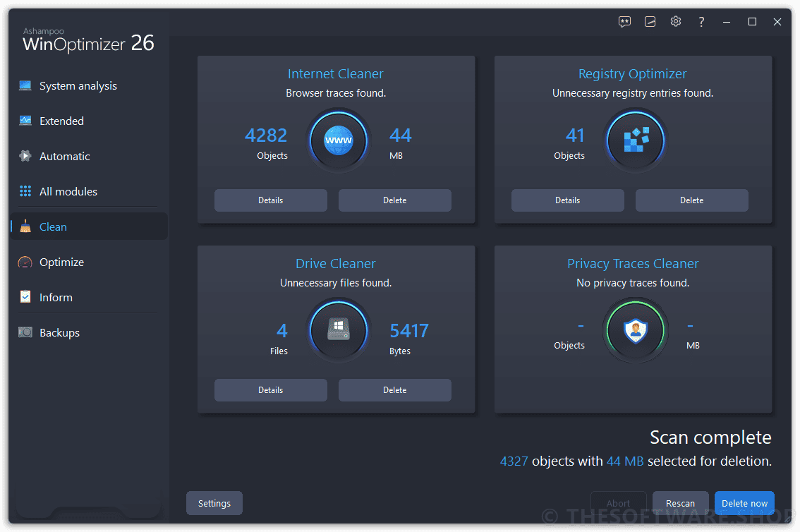Click the Drive Cleaner title
Screen dimensions: 800x532
click(335, 263)
